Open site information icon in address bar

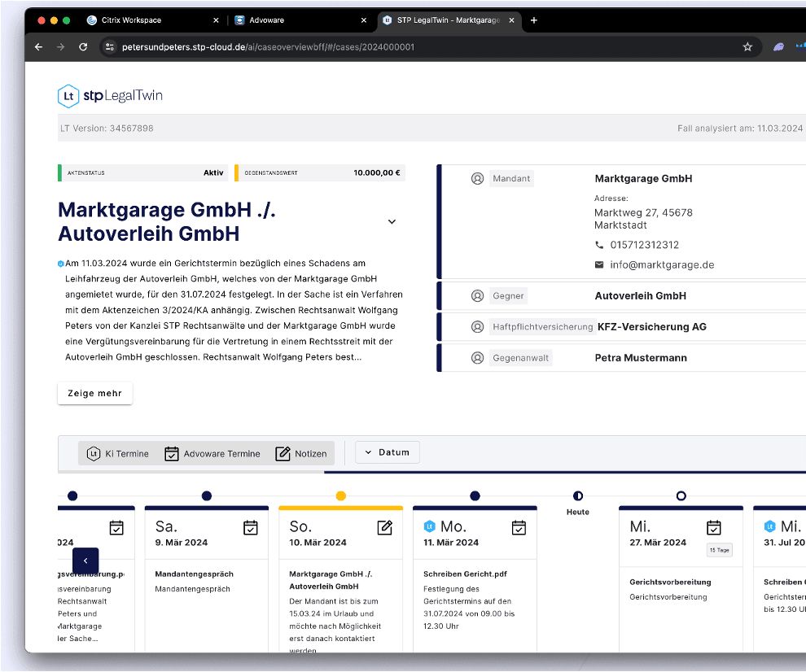(109, 47)
